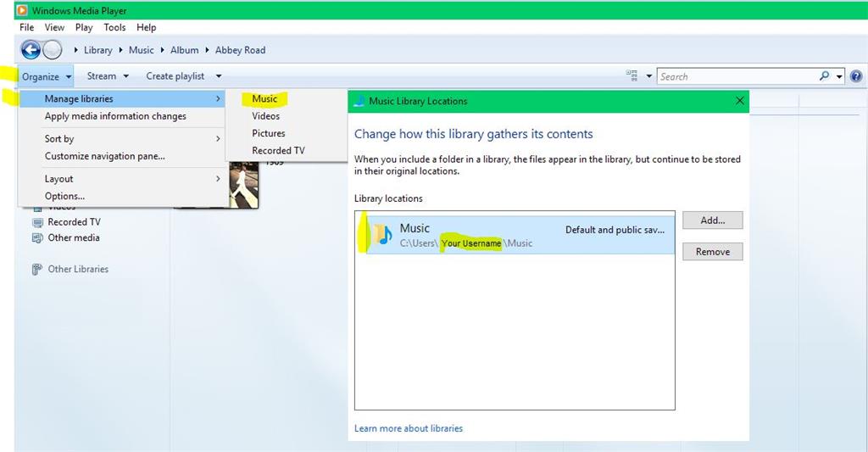
Task: Open the Help question mark icon
Action: coord(856,76)
